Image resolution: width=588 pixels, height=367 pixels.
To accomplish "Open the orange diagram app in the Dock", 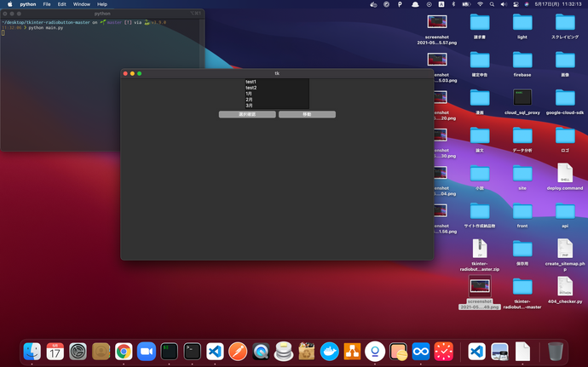I will (353, 352).
